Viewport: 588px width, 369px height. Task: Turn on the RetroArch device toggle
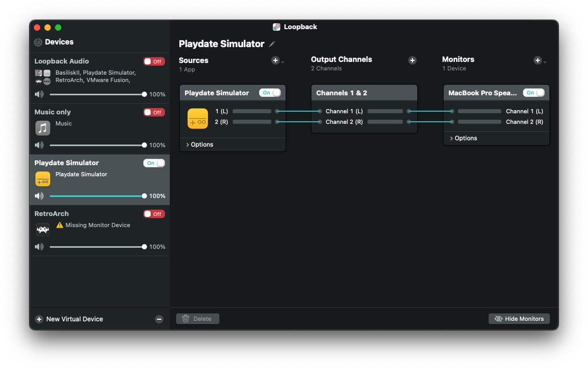(154, 214)
